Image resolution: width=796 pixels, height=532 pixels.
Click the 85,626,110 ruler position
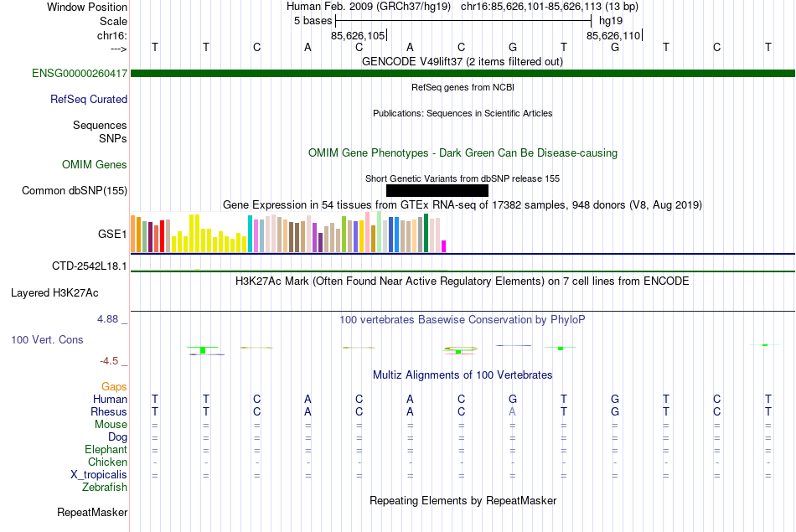(613, 35)
